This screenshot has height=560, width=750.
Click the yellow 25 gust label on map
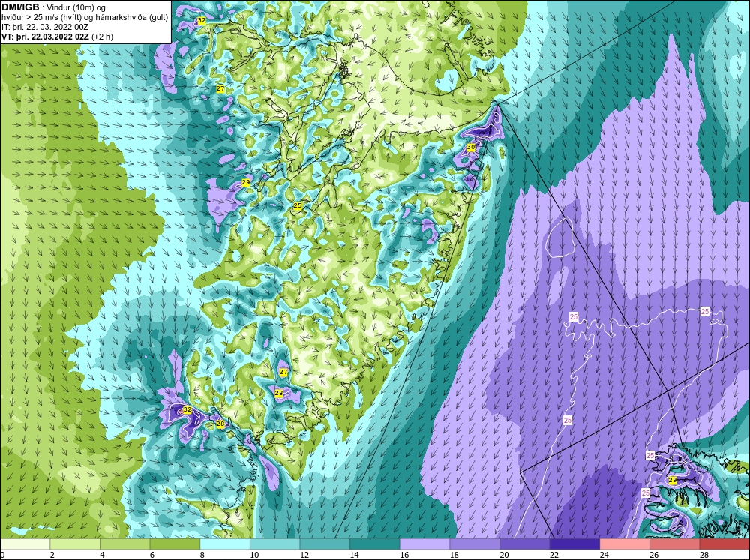pyautogui.click(x=298, y=205)
